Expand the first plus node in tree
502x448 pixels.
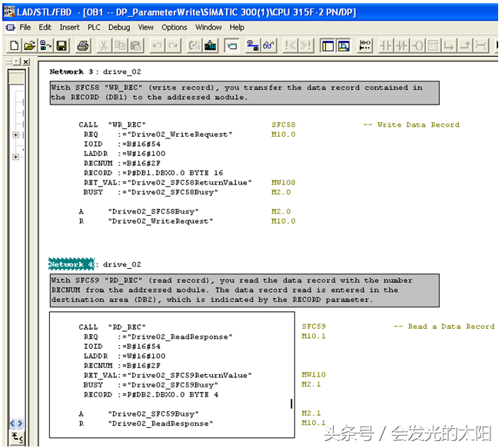point(16,135)
